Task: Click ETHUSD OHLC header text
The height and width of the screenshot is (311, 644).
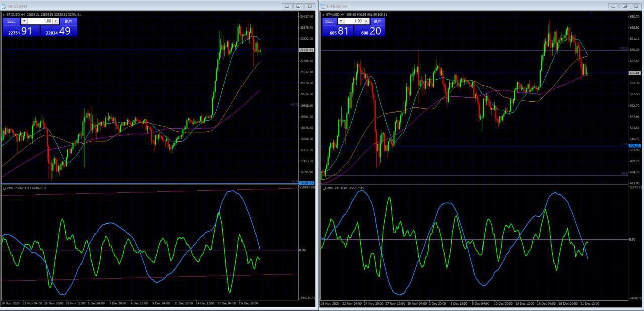Action: (x=356, y=15)
